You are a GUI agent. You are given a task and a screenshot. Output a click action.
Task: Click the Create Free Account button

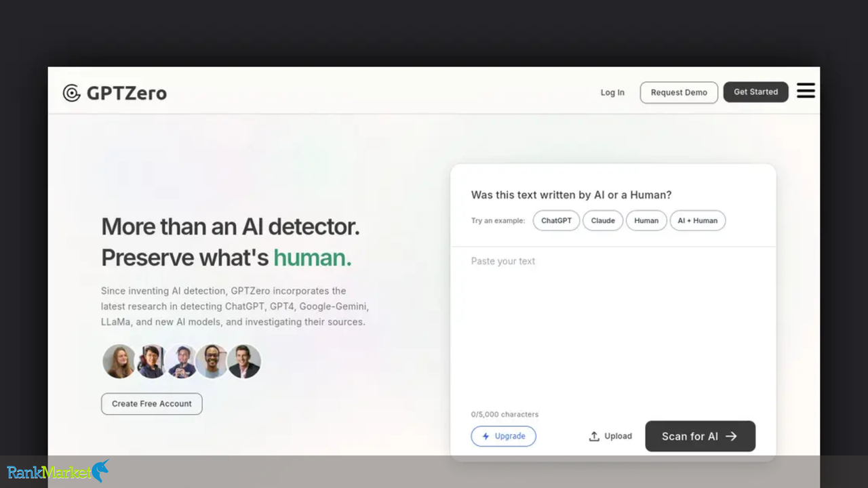click(152, 404)
